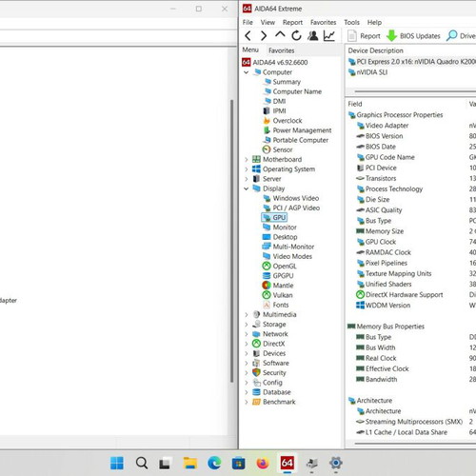Collapse the Computer tree node

click(247, 72)
